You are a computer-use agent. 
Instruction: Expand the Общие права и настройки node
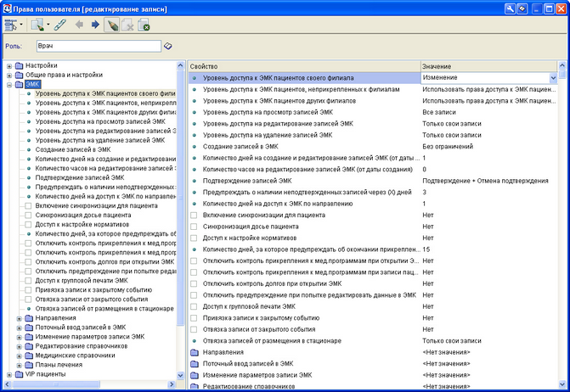[x=9, y=76]
